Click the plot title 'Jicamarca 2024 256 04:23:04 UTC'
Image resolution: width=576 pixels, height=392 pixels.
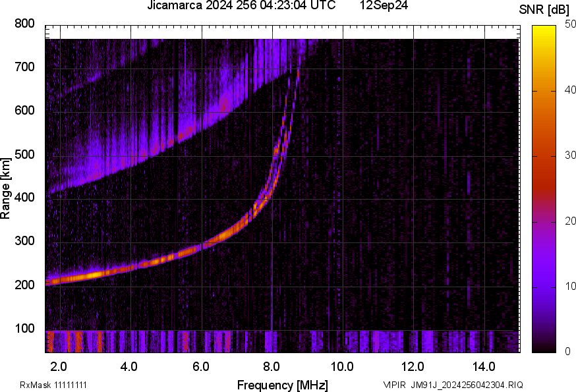(241, 5)
